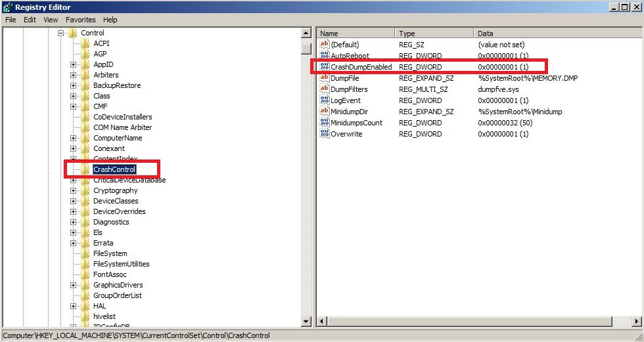Click the LogEvent DWORD value icon
Image resolution: width=644 pixels, height=342 pixels.
(x=325, y=100)
